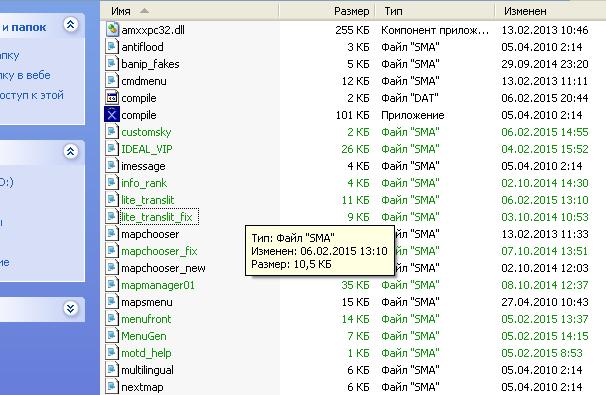This screenshot has width=606, height=395.
Task: Select the file name amxxpc32.dll
Action: pyautogui.click(x=153, y=30)
